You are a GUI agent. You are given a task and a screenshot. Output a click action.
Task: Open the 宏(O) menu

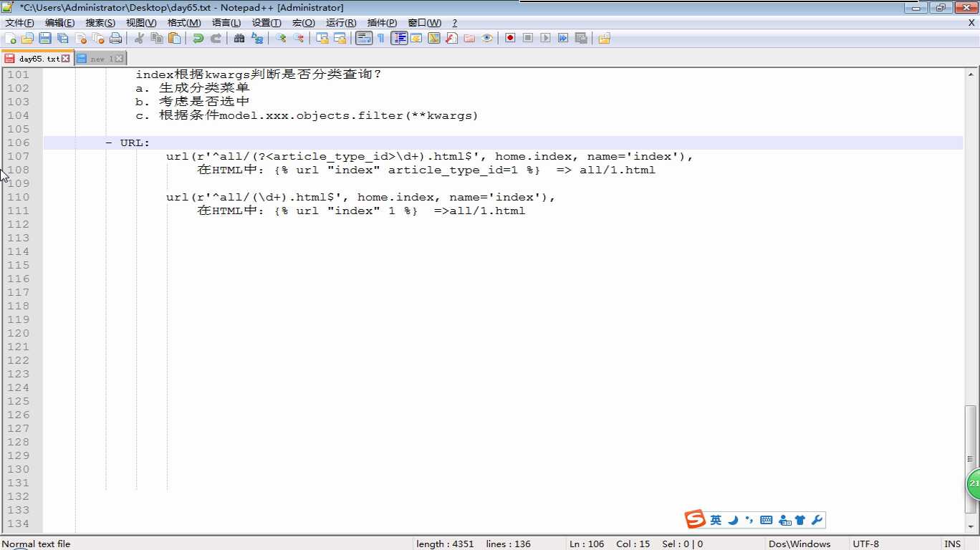pyautogui.click(x=304, y=23)
